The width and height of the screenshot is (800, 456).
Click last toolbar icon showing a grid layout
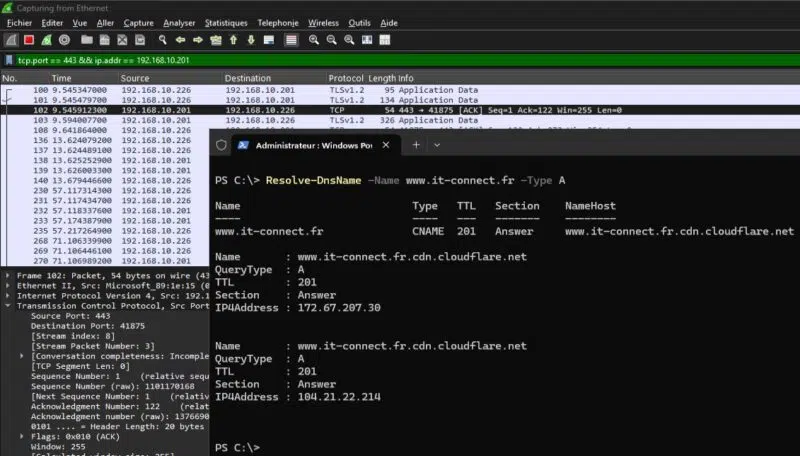click(385, 40)
